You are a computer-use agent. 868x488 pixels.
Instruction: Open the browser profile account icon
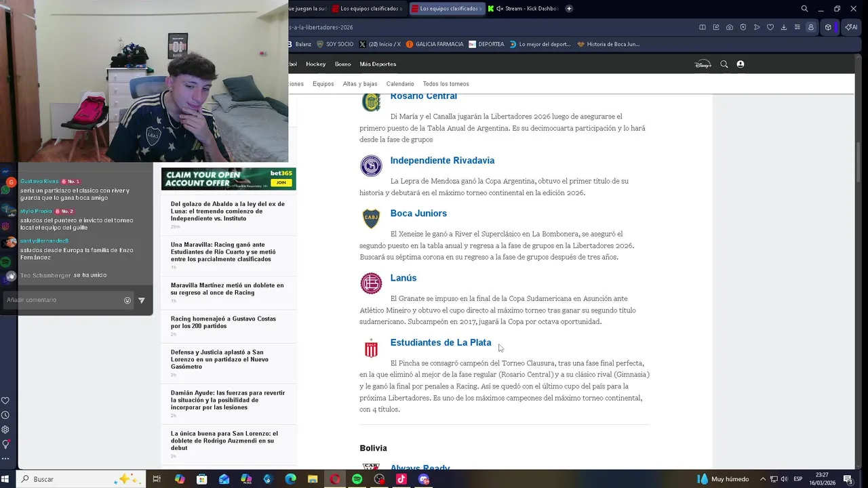810,27
